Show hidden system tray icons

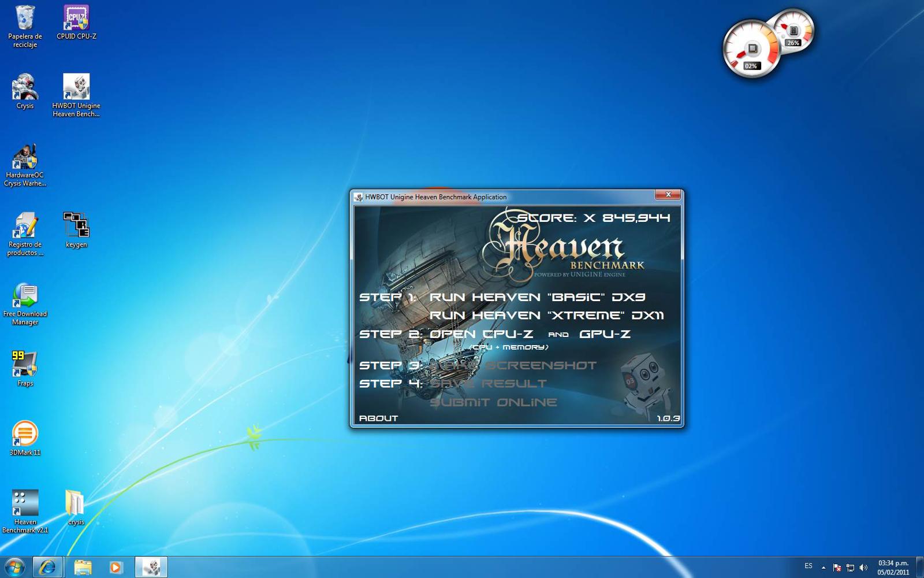824,568
